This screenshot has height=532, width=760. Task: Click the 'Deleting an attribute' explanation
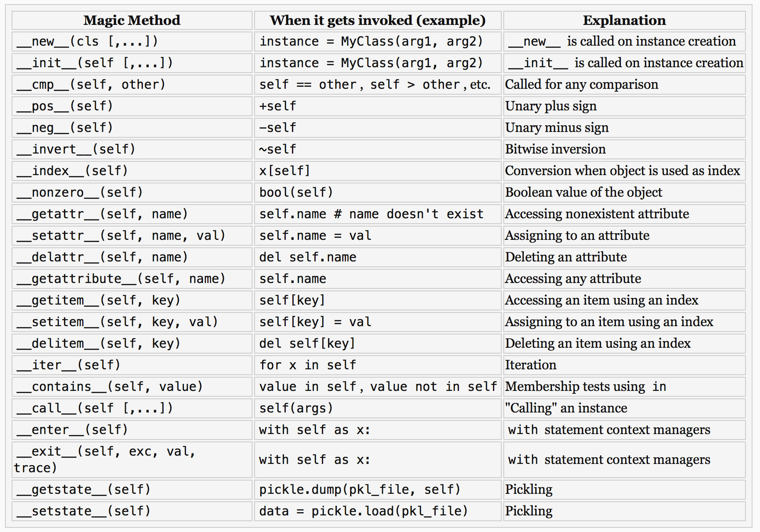(566, 257)
